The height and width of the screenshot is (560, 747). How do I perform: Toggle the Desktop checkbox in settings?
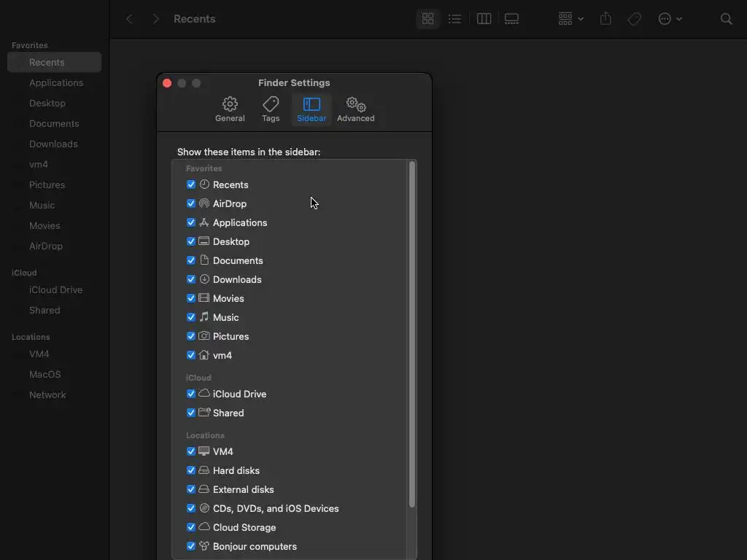191,242
